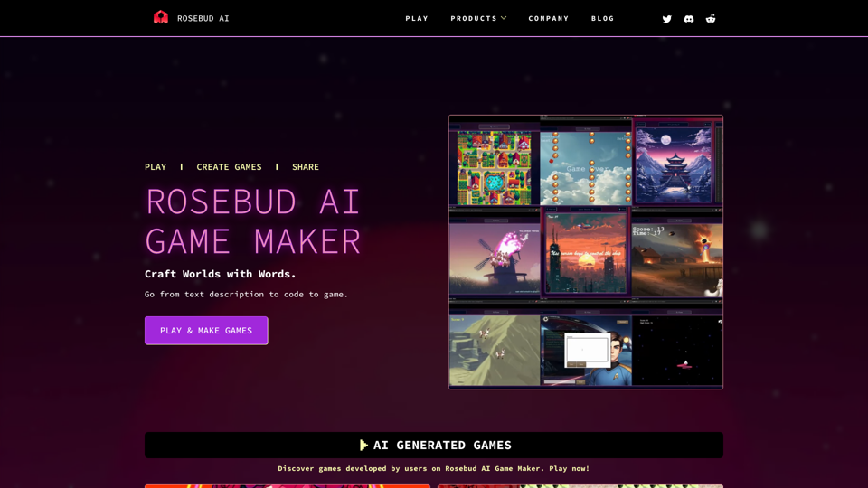Visit the Blog menu link
Viewport: 868px width, 488px height.
click(602, 18)
